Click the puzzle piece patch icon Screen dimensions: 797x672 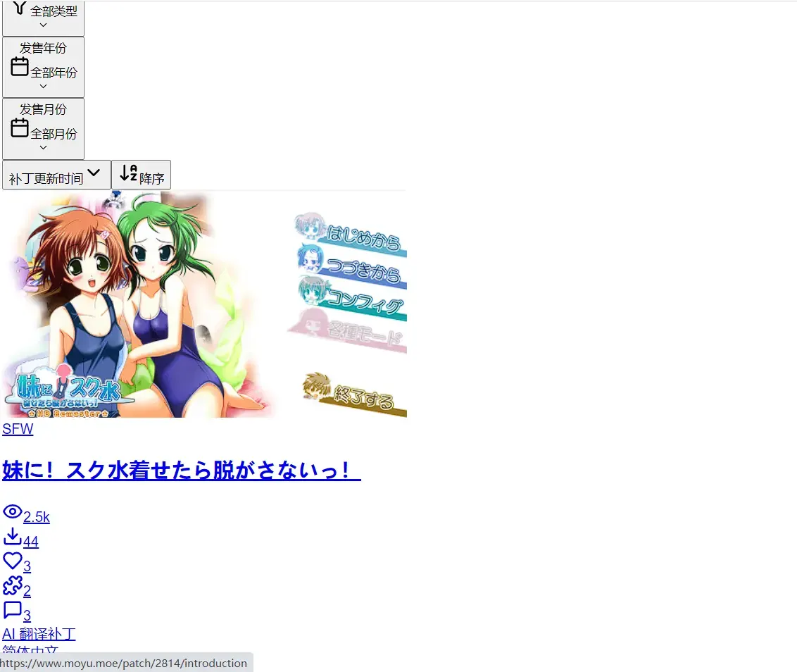pyautogui.click(x=12, y=585)
